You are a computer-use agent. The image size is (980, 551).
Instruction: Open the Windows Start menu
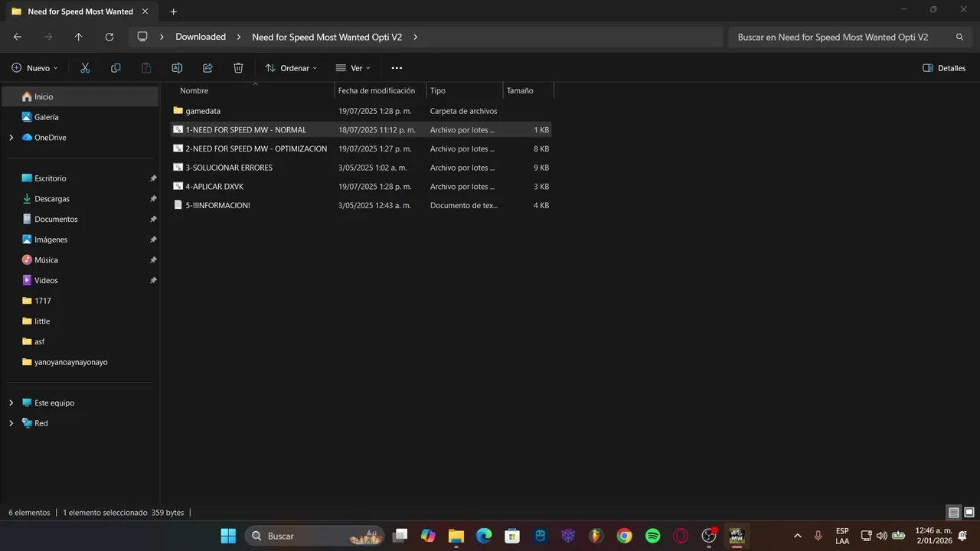coord(228,536)
